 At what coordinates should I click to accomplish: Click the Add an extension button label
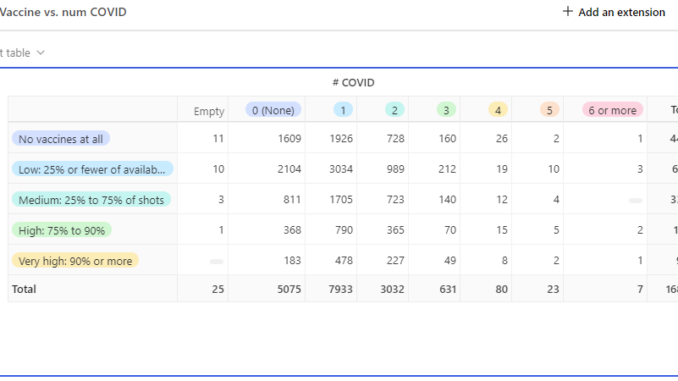621,12
